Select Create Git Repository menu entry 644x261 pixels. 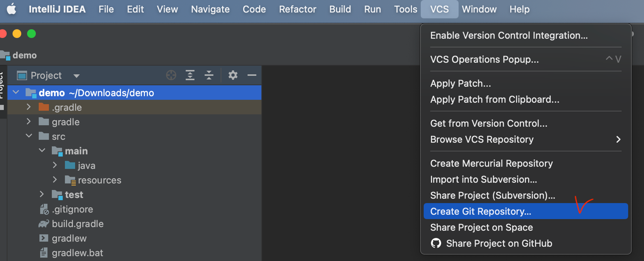pyautogui.click(x=480, y=211)
